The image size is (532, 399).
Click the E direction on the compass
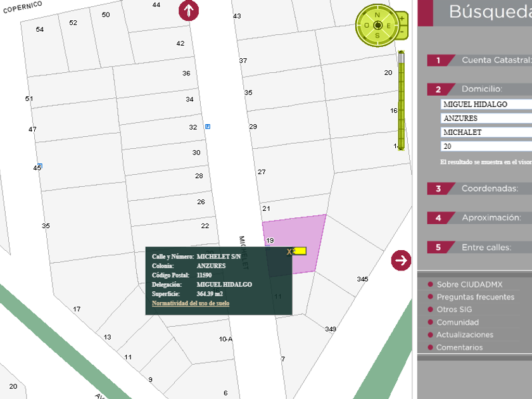pos(389,25)
